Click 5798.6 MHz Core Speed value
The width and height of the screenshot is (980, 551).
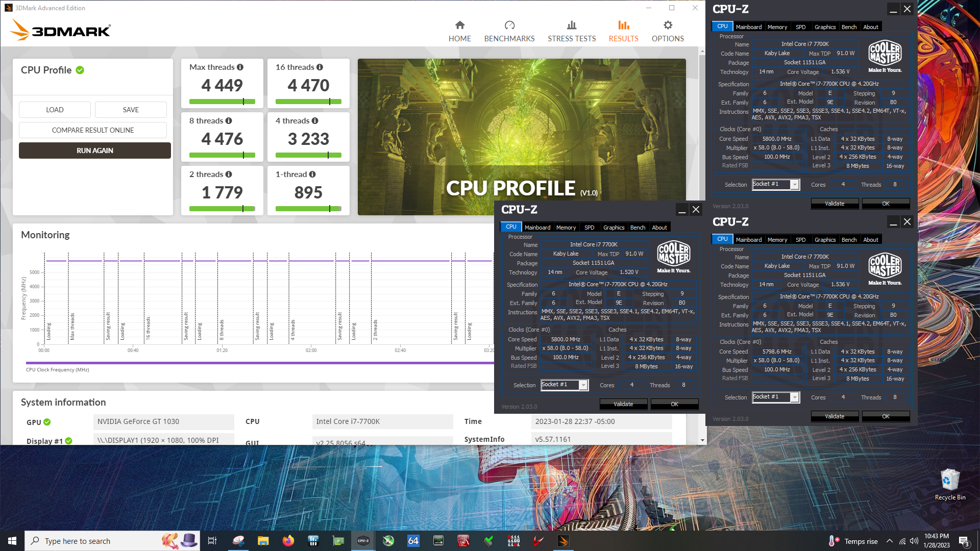777,352
